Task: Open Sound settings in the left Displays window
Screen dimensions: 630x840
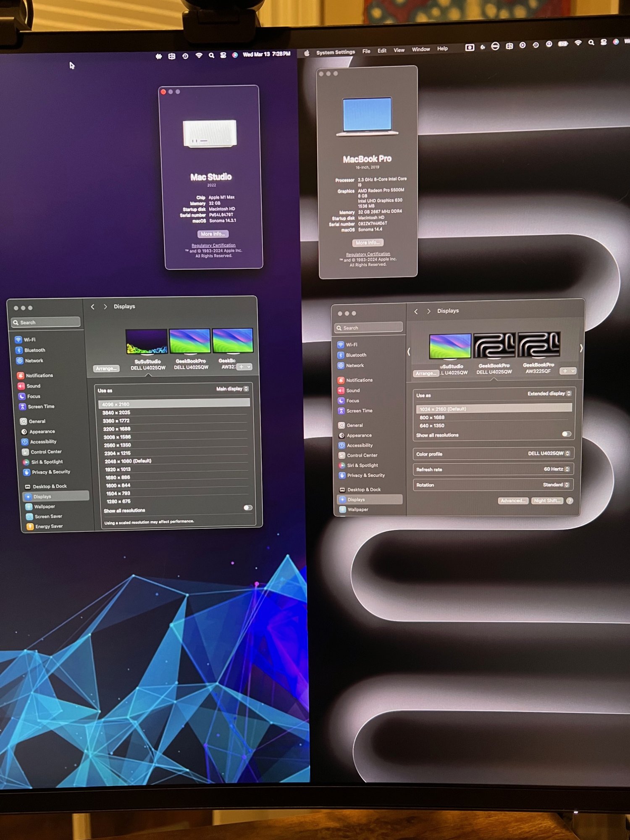Action: [x=29, y=386]
